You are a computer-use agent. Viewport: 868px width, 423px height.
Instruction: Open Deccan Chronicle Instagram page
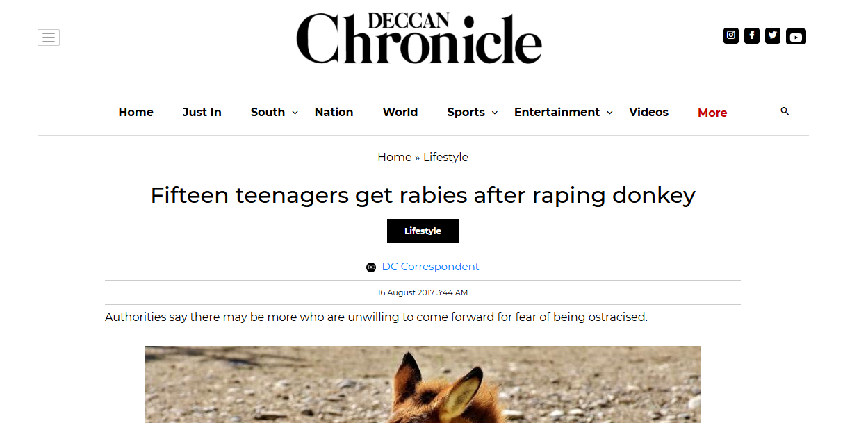[x=731, y=35]
